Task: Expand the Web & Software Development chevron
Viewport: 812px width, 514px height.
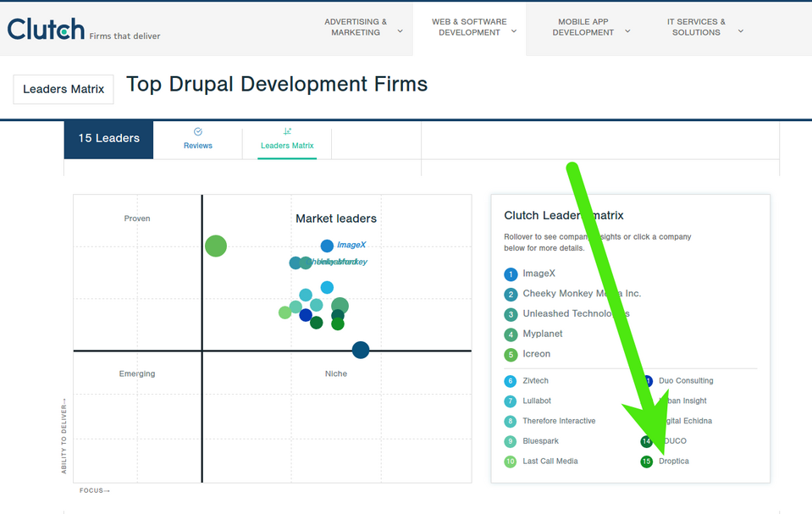Action: click(514, 31)
